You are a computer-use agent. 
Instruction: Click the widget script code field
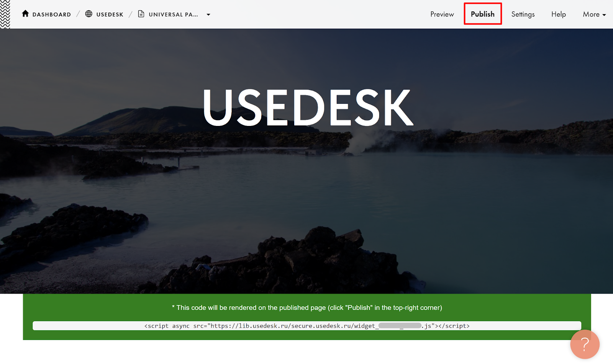click(x=307, y=326)
